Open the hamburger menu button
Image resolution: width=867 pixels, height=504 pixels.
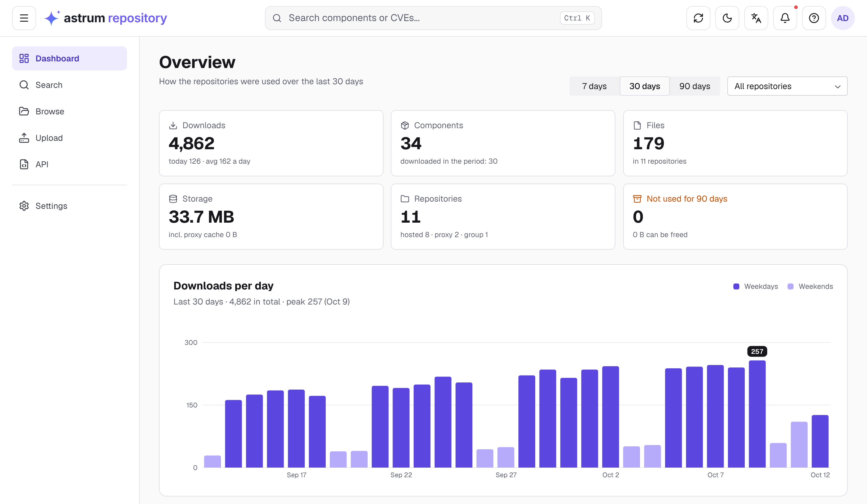pos(24,18)
